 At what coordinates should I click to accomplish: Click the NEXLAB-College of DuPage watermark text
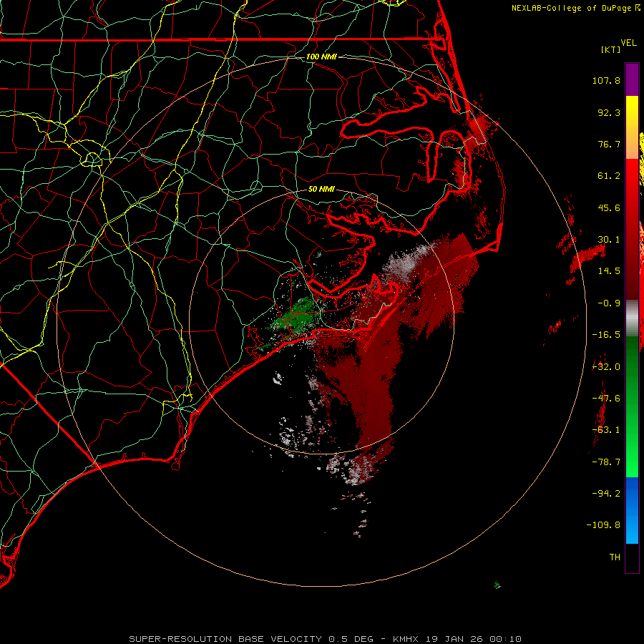571,8
